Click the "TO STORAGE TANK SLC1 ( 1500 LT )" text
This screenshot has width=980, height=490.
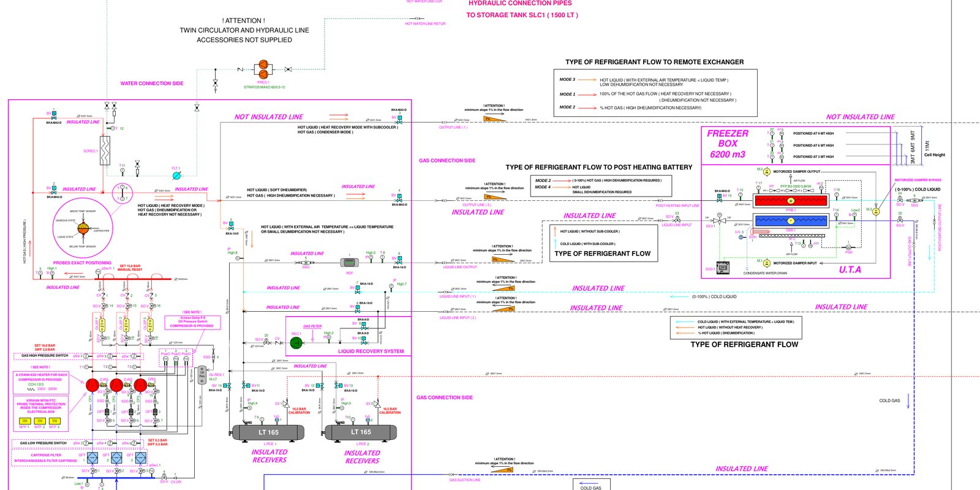tap(522, 15)
